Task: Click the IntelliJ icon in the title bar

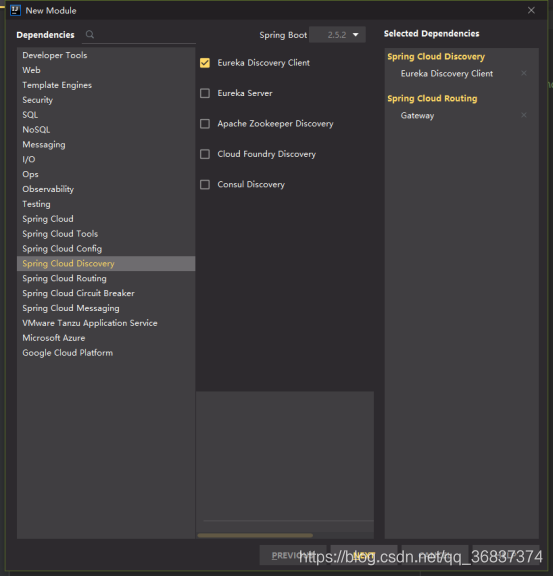Action: click(x=15, y=10)
